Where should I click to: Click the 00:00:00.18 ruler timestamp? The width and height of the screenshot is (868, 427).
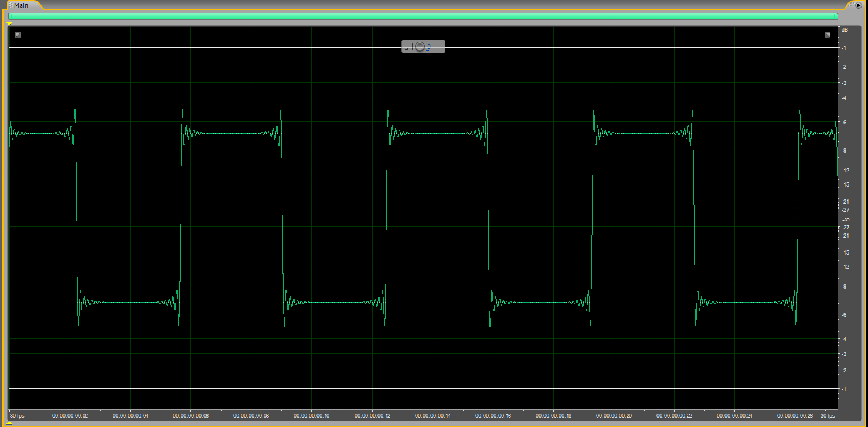553,415
